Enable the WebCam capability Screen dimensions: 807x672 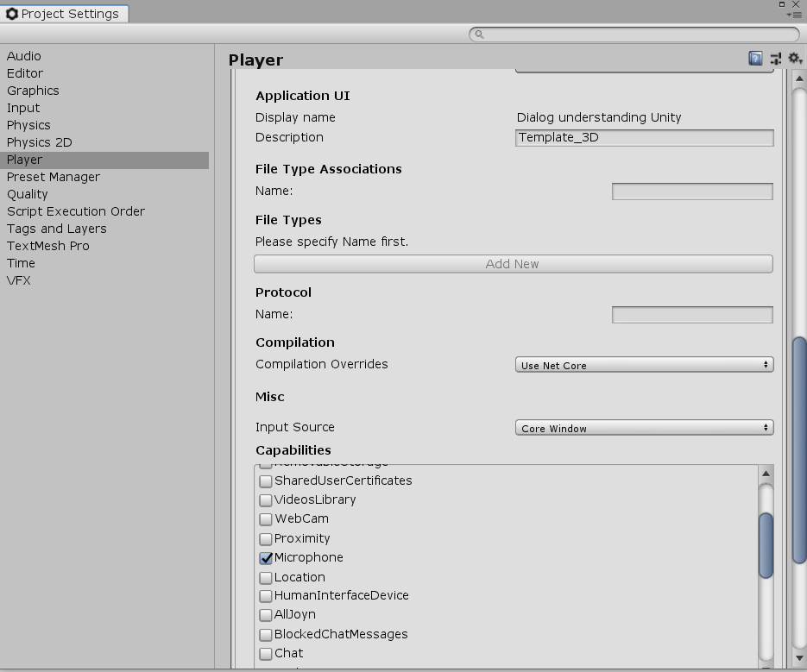(267, 519)
